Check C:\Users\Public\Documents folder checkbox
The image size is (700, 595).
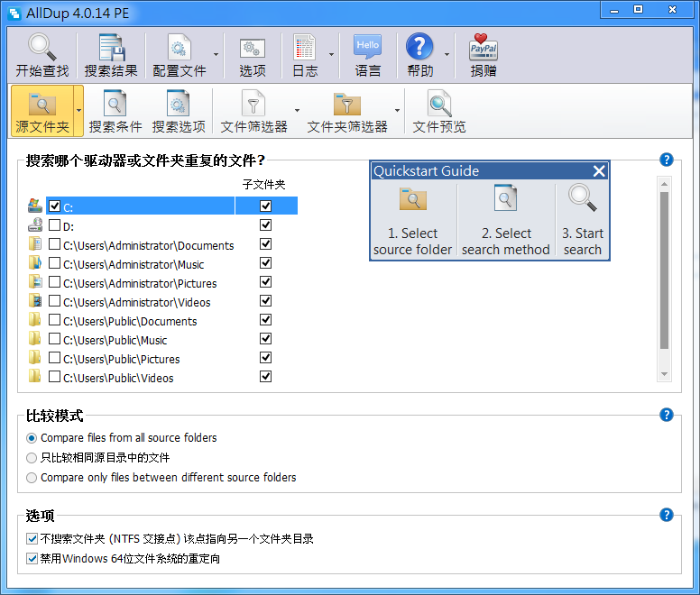pos(54,320)
